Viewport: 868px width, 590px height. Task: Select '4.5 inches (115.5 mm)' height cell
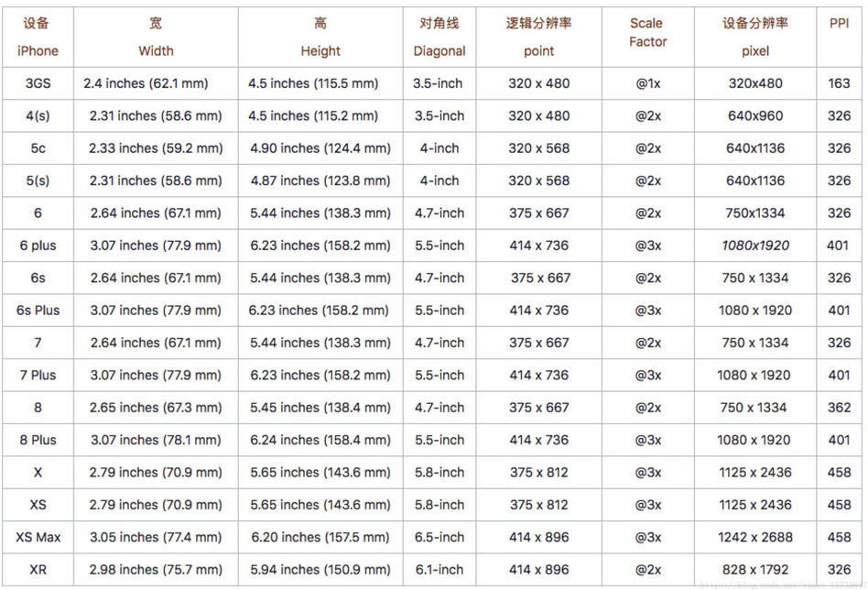[320, 83]
